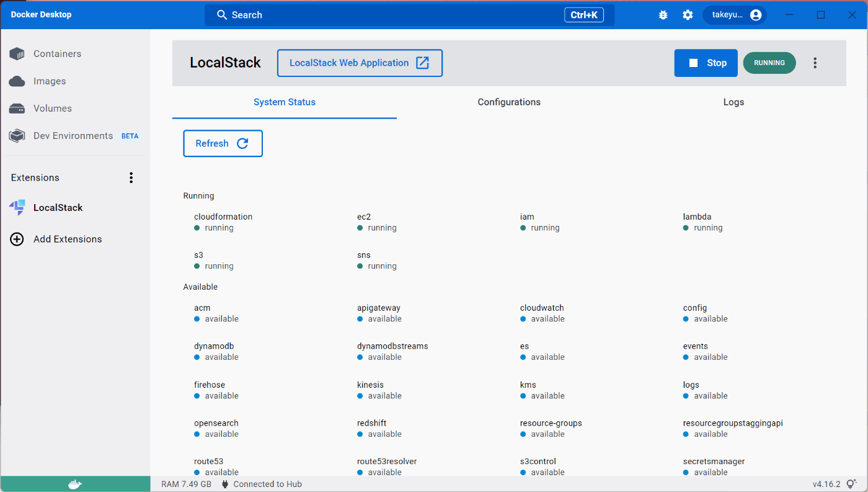The height and width of the screenshot is (492, 868).
Task: Click the dynamodbstreams service name
Action: click(392, 347)
